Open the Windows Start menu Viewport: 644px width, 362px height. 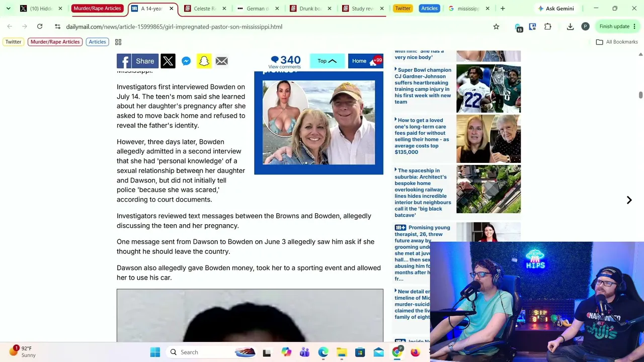pyautogui.click(x=155, y=352)
